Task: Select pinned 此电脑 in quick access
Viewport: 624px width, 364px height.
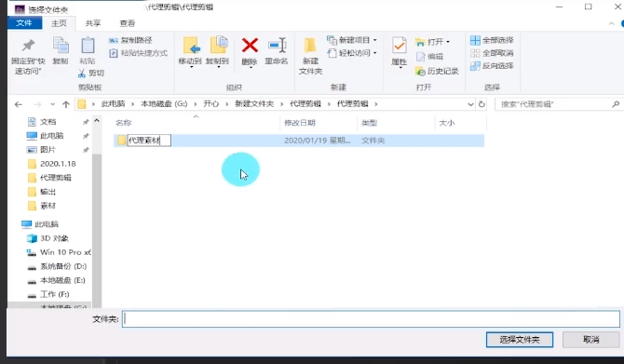Action: pos(52,136)
